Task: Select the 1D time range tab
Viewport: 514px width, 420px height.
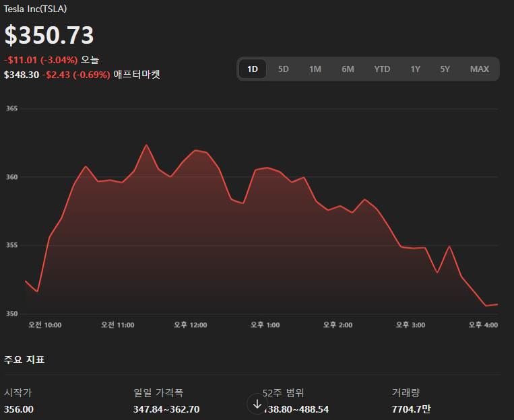Action: pos(253,69)
